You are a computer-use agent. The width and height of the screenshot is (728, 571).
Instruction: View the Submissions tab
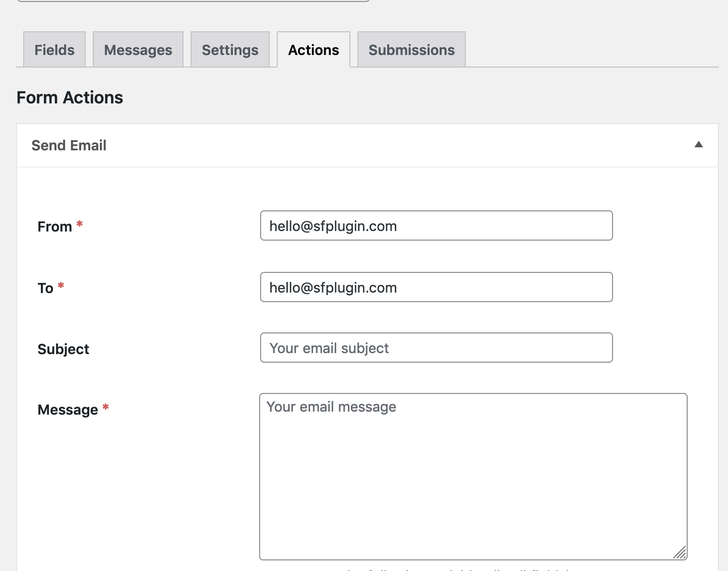click(x=411, y=49)
